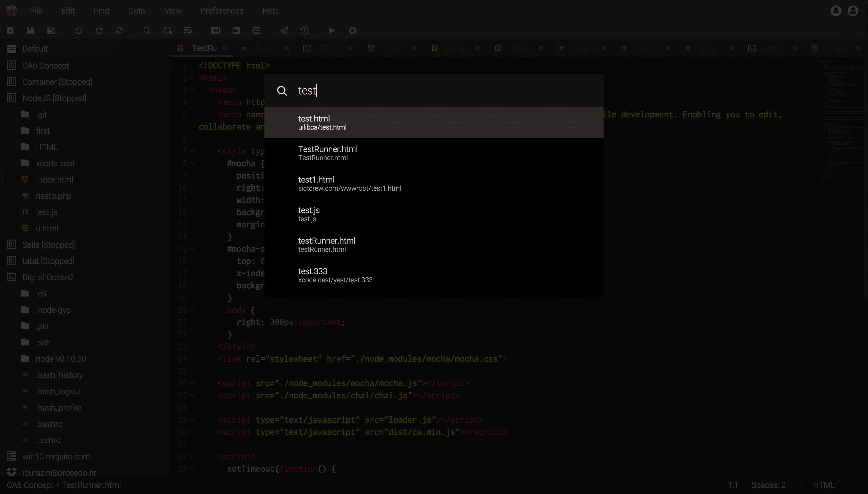Collapse the code fold at line 20
The image size is (868, 494).
[x=193, y=310]
